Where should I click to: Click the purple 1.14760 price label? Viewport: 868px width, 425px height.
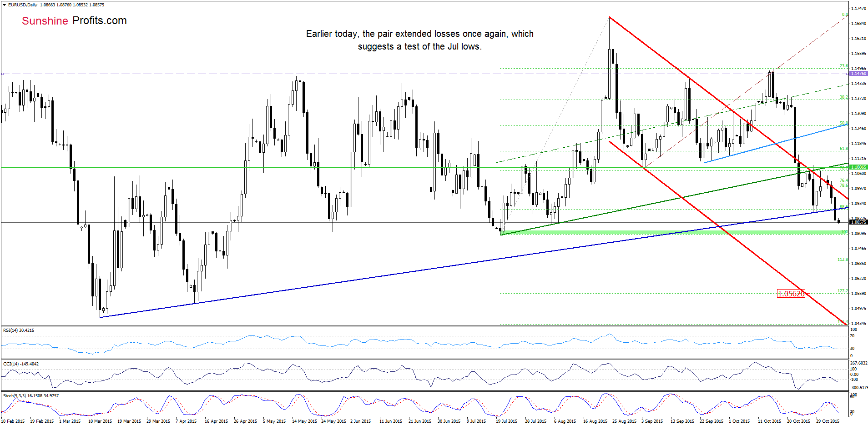pos(858,74)
